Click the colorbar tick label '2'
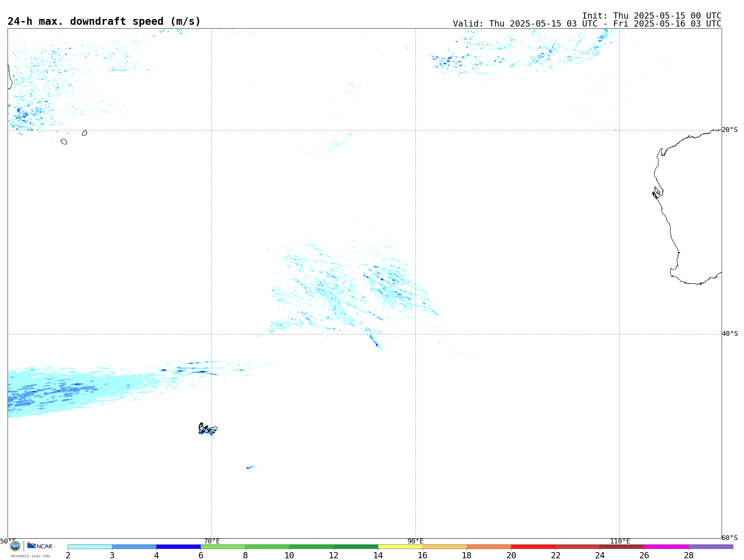This screenshot has width=744, height=560. click(x=68, y=555)
